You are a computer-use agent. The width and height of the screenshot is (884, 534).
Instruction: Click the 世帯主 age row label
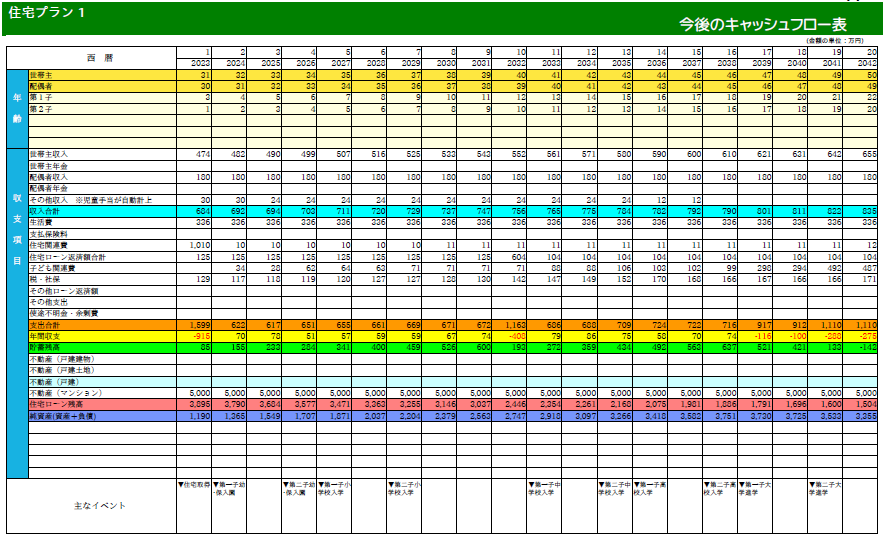[42, 75]
